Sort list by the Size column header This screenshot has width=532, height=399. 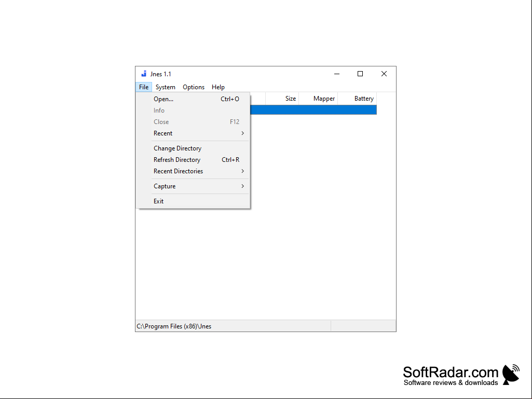point(282,99)
